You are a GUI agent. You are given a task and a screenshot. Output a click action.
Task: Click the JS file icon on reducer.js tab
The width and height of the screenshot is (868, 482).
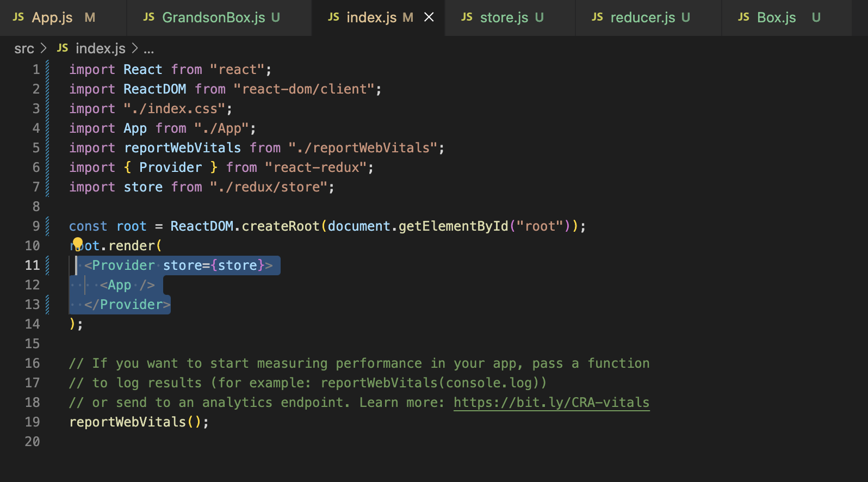pos(597,17)
